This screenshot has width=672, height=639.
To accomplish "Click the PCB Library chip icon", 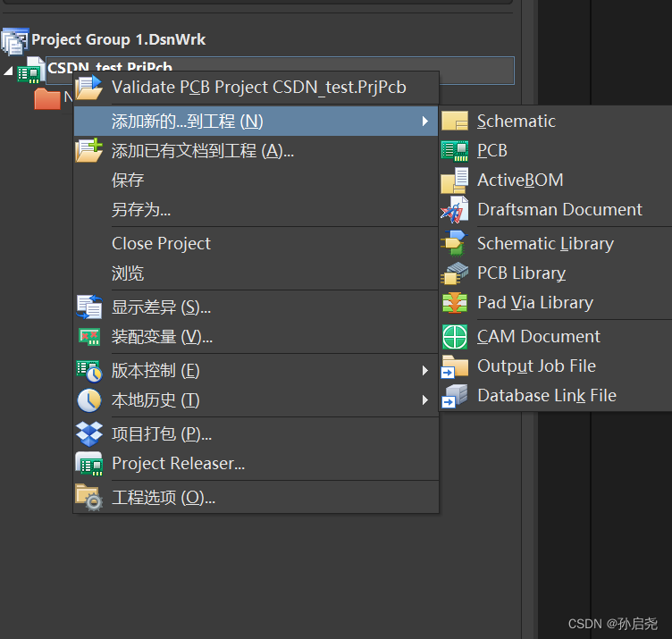I will [455, 273].
